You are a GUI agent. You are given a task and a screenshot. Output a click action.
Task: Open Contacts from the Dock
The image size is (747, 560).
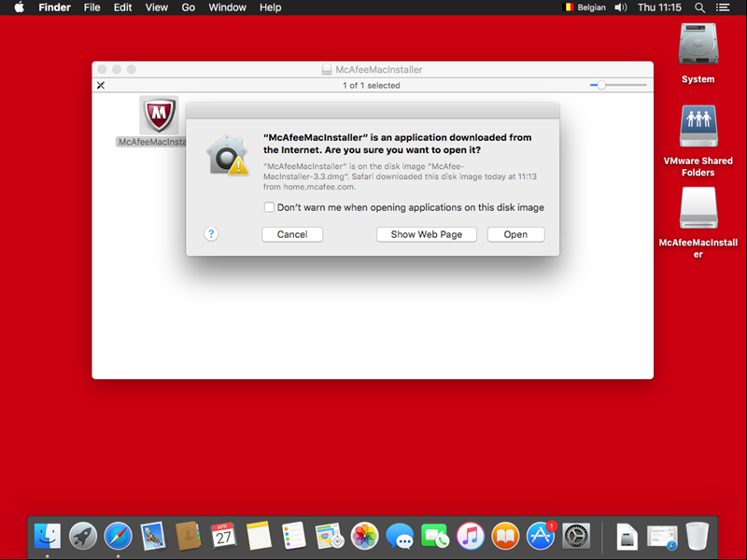point(189,536)
